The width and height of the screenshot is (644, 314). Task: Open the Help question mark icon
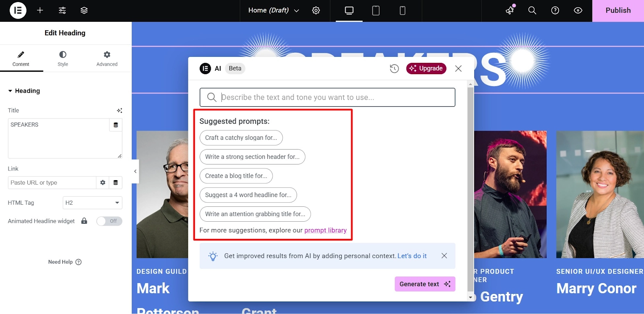pos(555,10)
